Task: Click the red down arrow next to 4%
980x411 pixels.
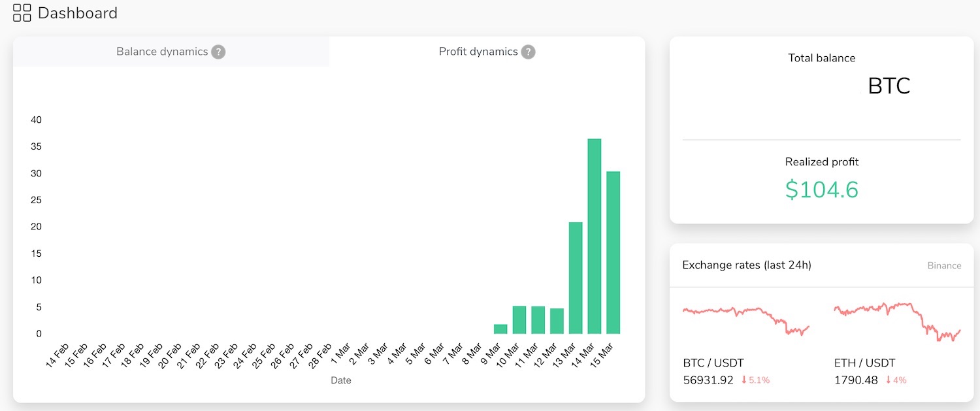Action: [889, 380]
